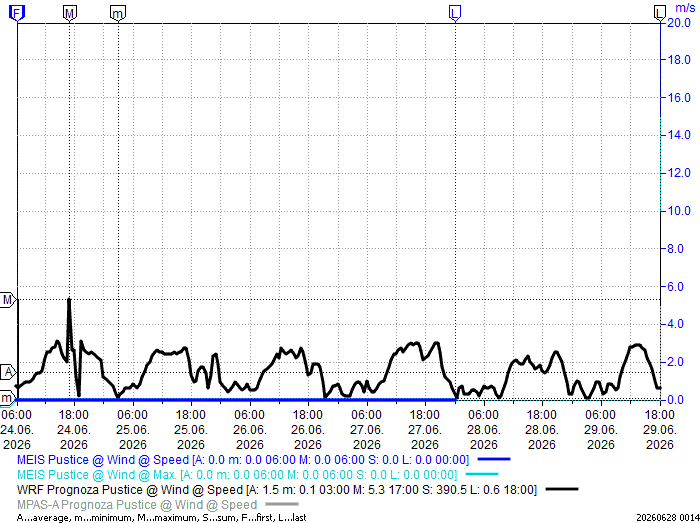
Task: Select MPAS-A Prognoza Pustice legend entry
Action: point(137,505)
